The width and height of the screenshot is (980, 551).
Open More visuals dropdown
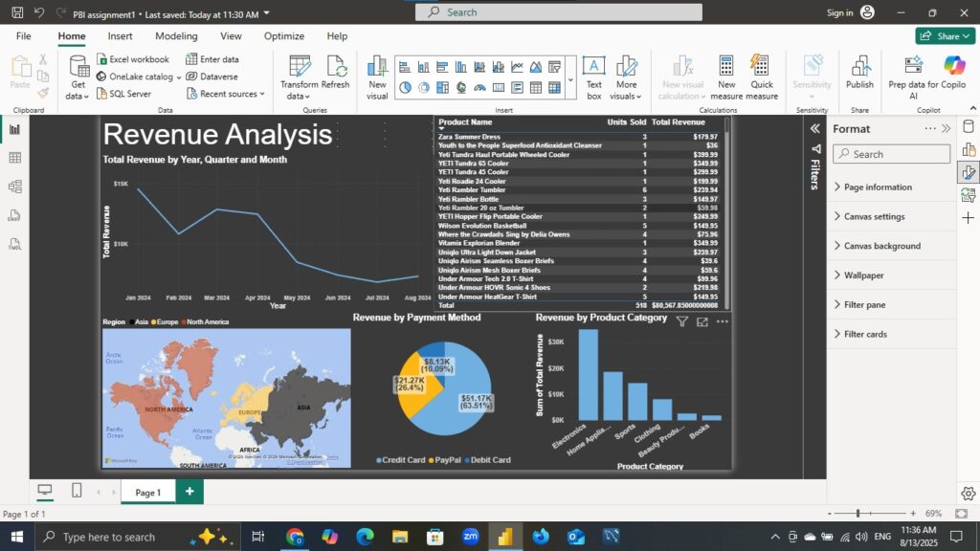[626, 91]
